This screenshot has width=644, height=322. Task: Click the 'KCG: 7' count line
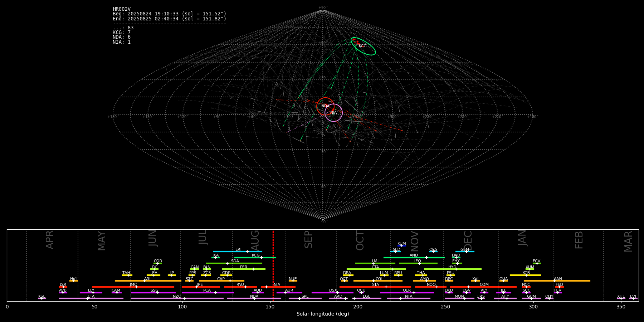[x=122, y=33]
